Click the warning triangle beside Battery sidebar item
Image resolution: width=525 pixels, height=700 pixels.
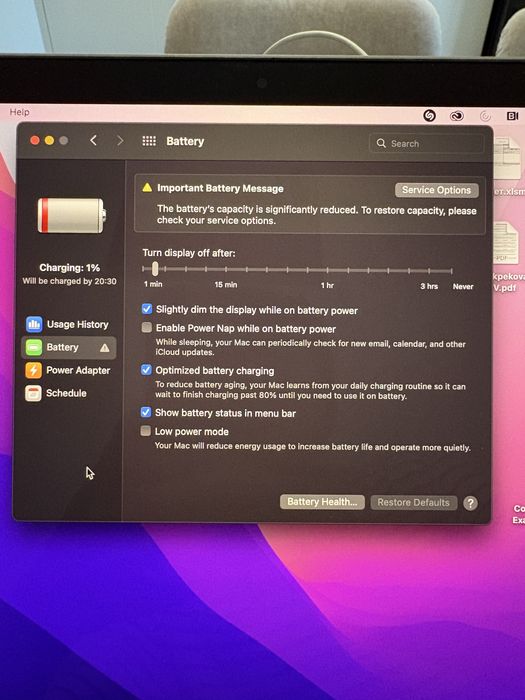[x=104, y=348]
